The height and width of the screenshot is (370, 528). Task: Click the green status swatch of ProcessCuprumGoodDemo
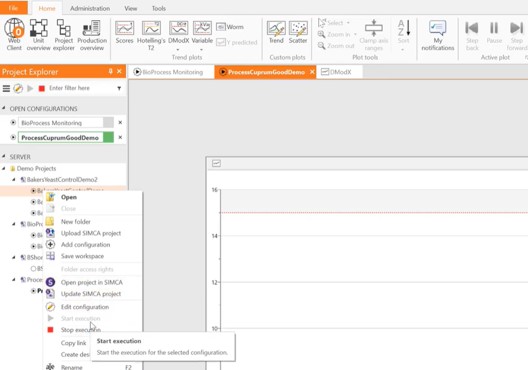click(x=108, y=137)
